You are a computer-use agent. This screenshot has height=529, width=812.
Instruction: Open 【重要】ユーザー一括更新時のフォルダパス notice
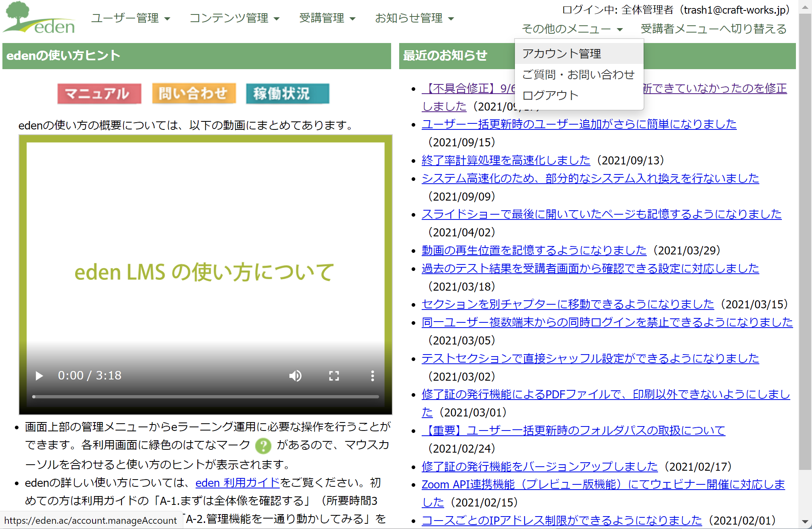coord(573,431)
